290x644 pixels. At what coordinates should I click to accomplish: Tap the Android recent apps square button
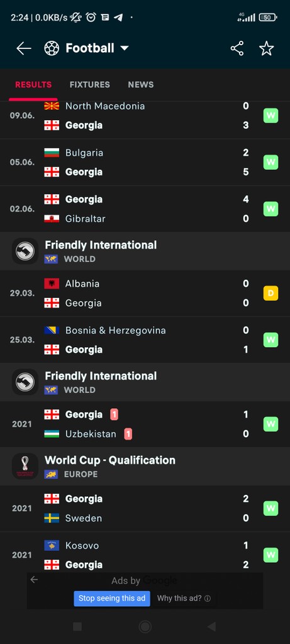pos(77,626)
